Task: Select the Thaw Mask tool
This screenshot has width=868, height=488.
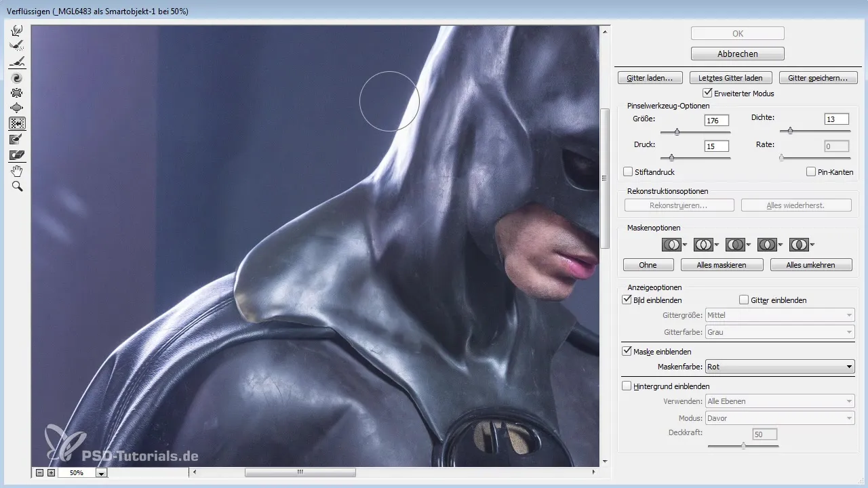Action: [x=18, y=155]
